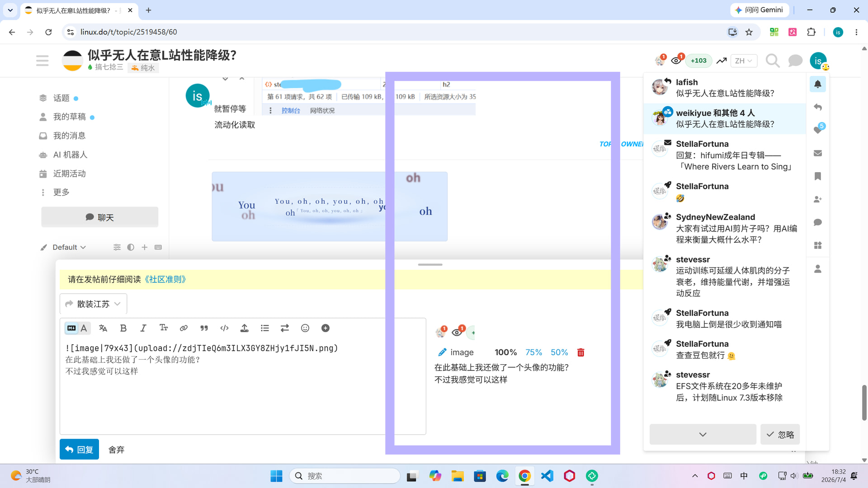Image resolution: width=868 pixels, height=488 pixels.
Task: Open AI 机器人 in the sidebar
Action: pyautogui.click(x=70, y=155)
